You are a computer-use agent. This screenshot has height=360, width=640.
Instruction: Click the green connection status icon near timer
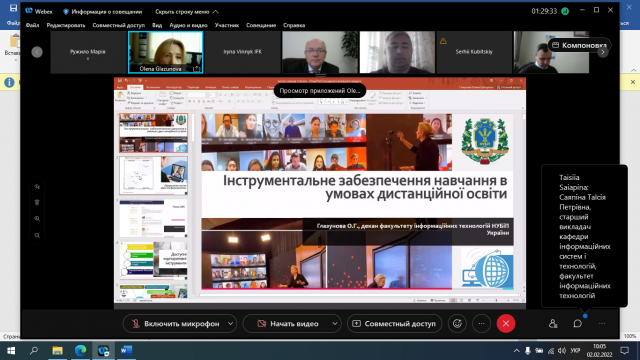(x=565, y=11)
